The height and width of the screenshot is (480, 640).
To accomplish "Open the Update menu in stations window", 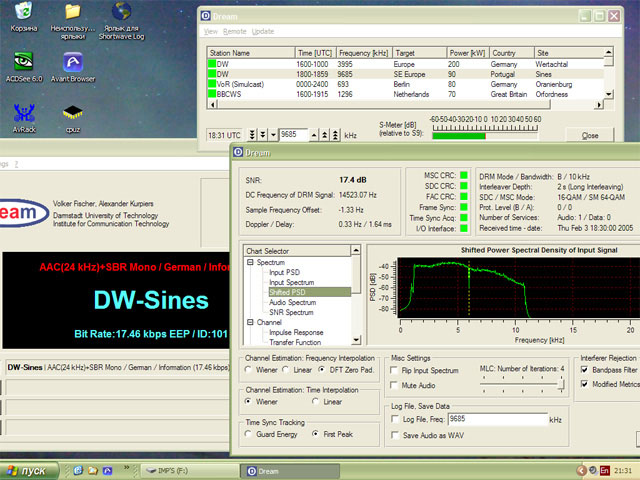I will 263,31.
